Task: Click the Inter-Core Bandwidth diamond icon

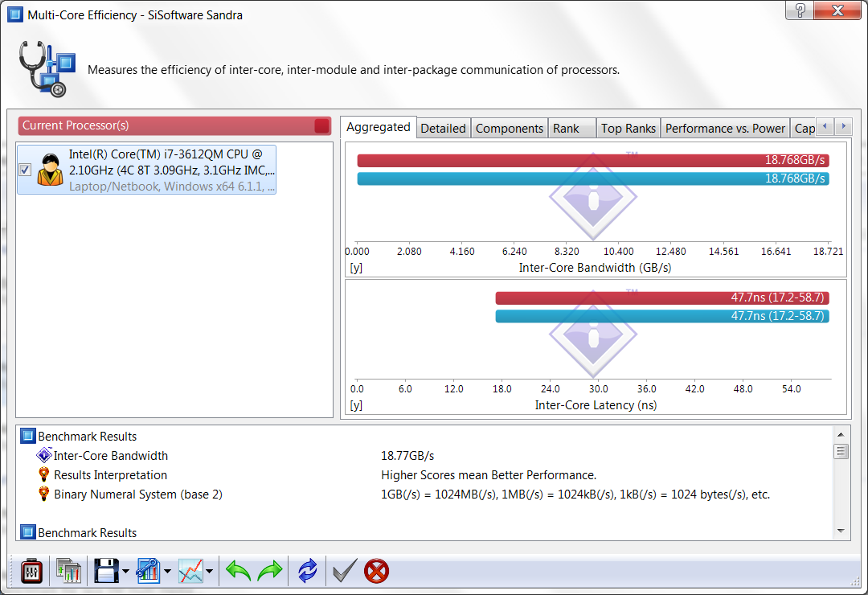Action: pos(43,455)
